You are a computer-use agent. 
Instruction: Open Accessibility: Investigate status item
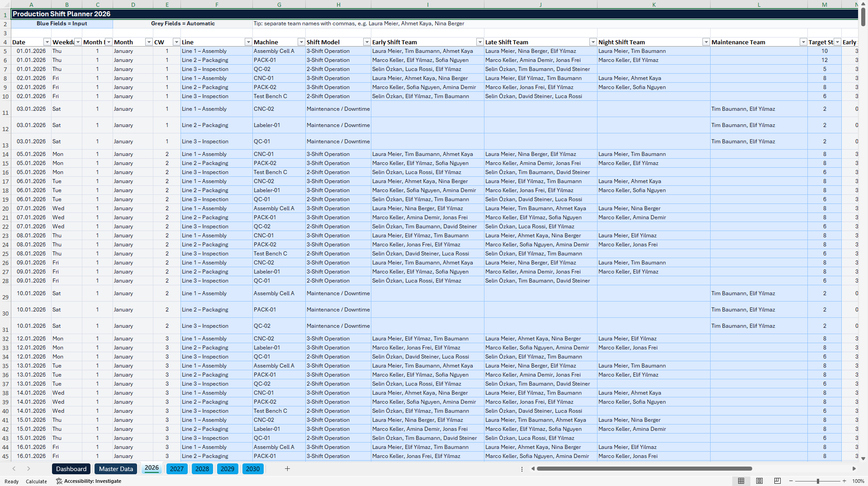[89, 481]
